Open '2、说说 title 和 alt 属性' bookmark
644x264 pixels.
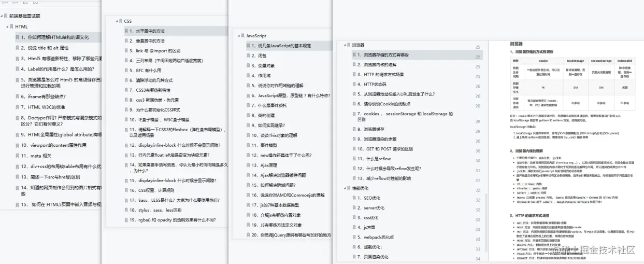pos(45,48)
